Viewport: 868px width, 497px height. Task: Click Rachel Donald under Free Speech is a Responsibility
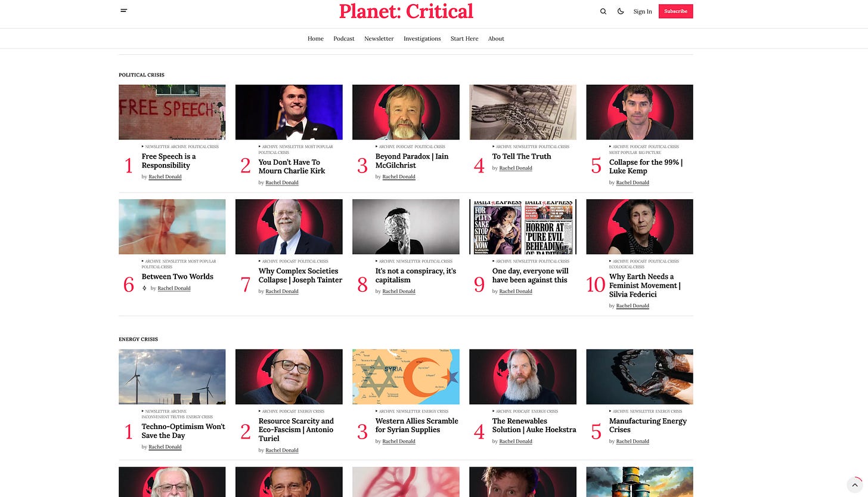click(165, 177)
